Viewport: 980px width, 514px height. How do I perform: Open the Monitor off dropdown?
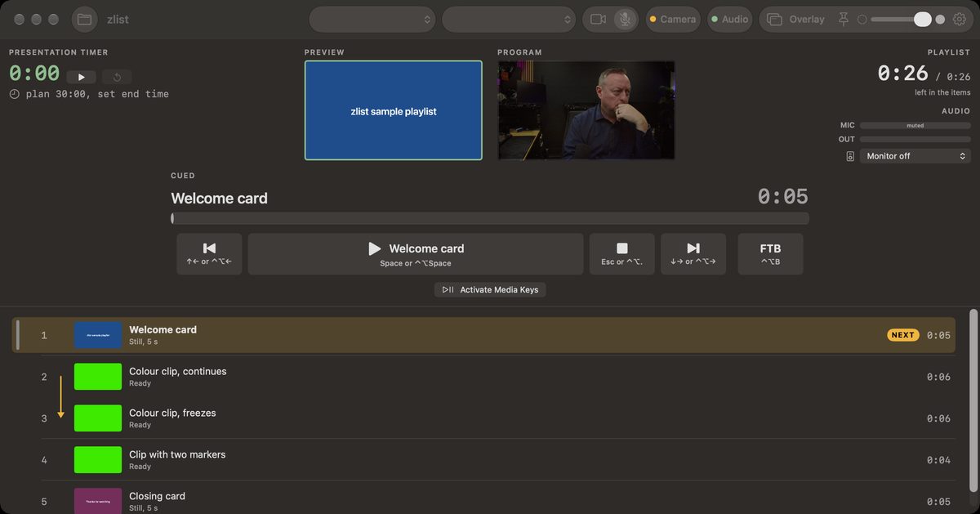click(x=915, y=156)
